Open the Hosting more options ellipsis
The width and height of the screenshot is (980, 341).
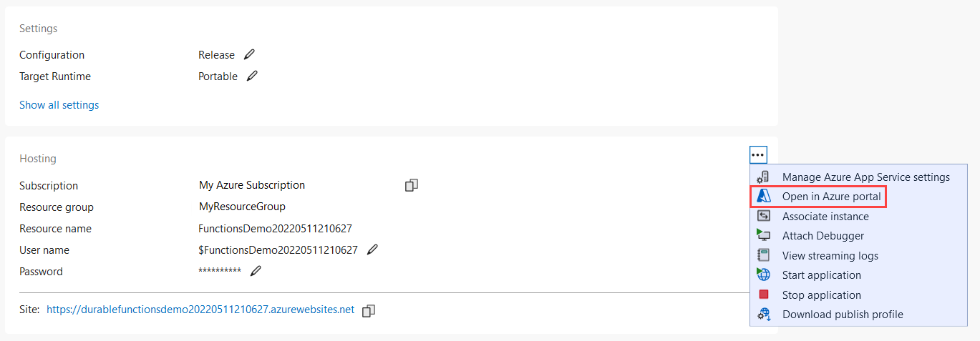coord(758,154)
